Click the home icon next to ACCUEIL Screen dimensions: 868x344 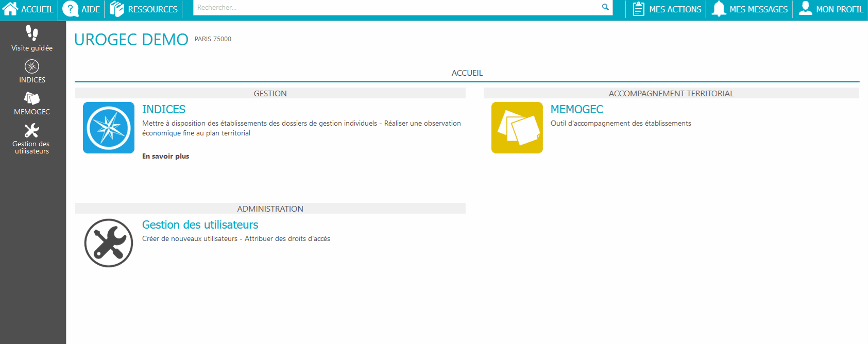(x=10, y=9)
